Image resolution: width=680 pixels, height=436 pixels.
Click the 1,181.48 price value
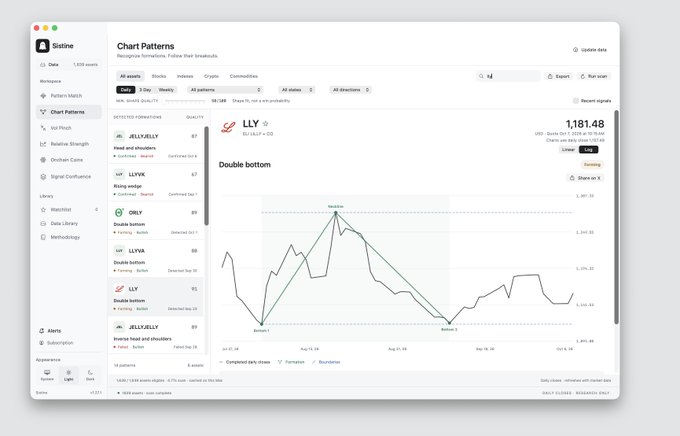pyautogui.click(x=585, y=124)
